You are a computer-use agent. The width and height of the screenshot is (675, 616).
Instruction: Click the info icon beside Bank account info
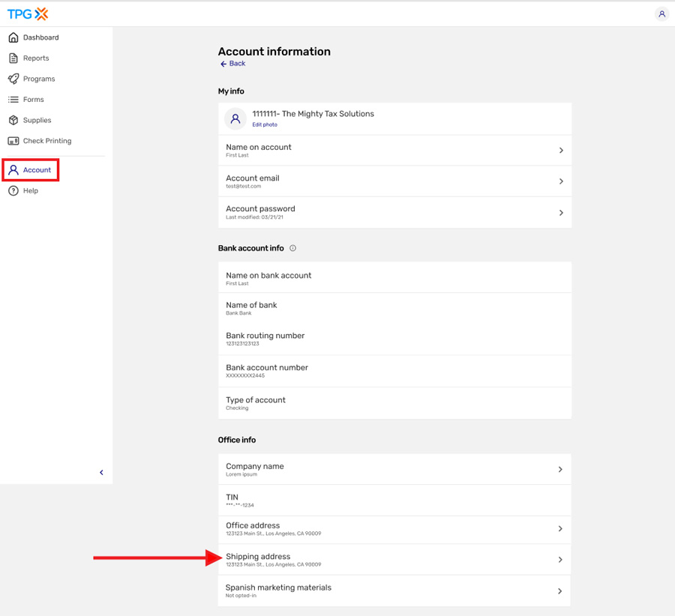pos(292,248)
